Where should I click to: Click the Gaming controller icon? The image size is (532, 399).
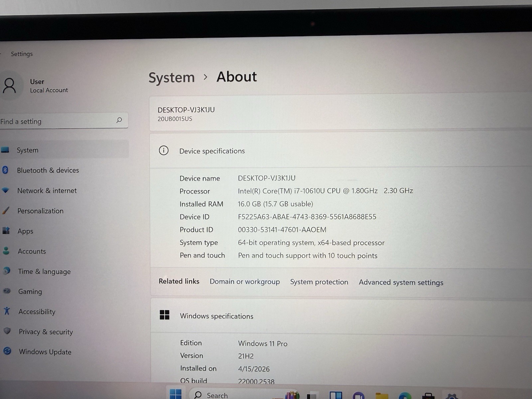(7, 291)
